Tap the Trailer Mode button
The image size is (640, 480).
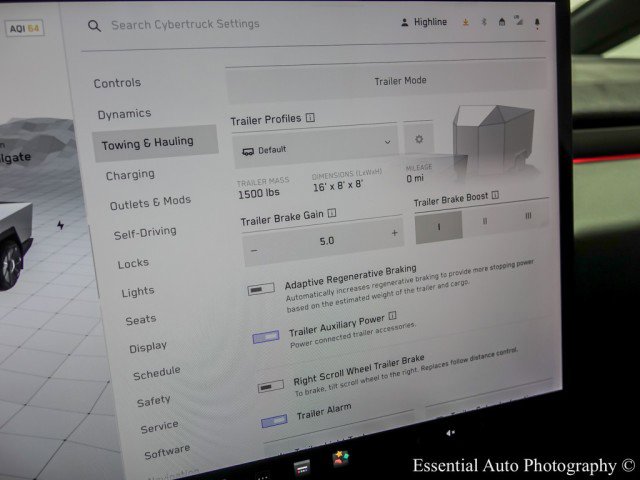point(387,81)
